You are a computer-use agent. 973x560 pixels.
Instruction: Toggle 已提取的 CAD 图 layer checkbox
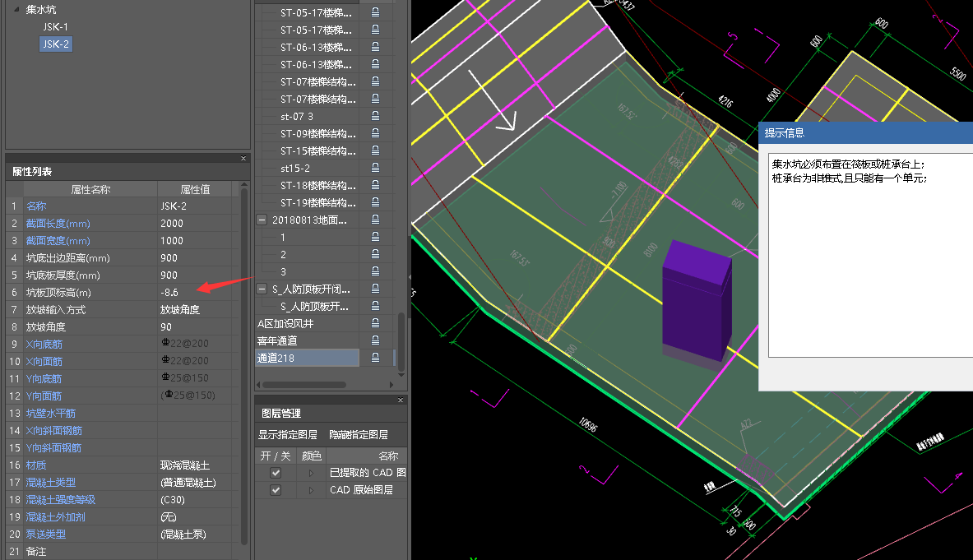tap(276, 473)
